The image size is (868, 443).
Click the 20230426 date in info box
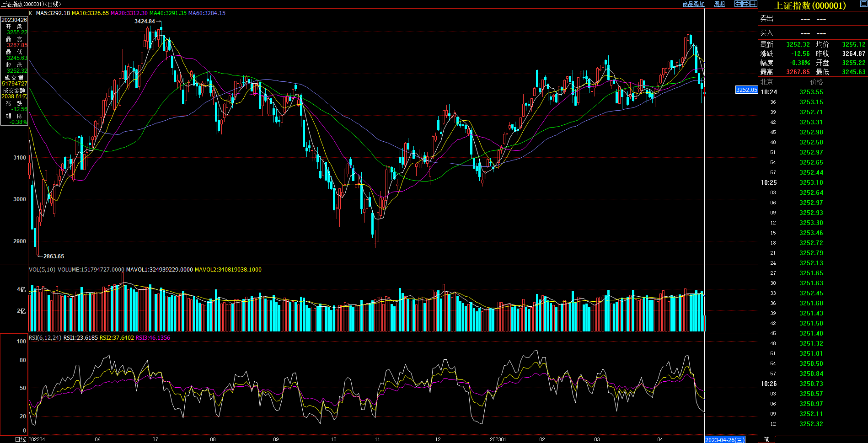(14, 20)
